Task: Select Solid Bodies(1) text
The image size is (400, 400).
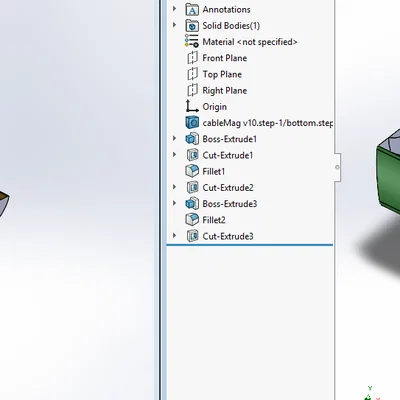Action: pos(231,26)
